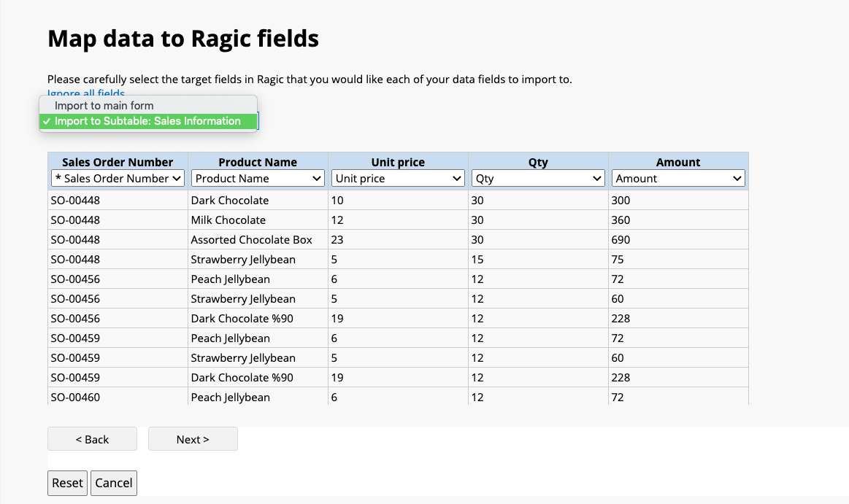849x504 pixels.
Task: Click the Ignore all fields link
Action: coord(86,93)
